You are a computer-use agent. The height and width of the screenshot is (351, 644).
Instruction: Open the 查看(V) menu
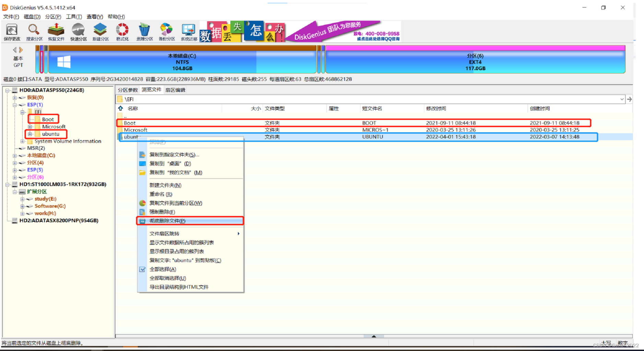pyautogui.click(x=95, y=16)
